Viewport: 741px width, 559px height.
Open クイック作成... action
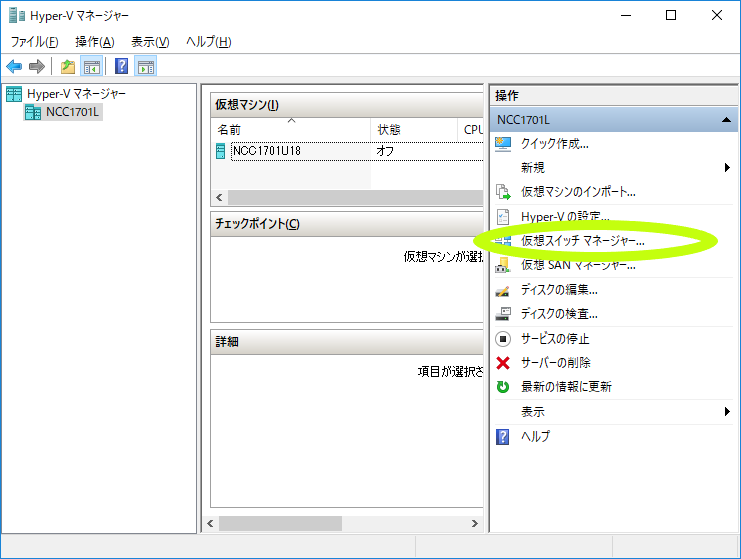tap(554, 144)
